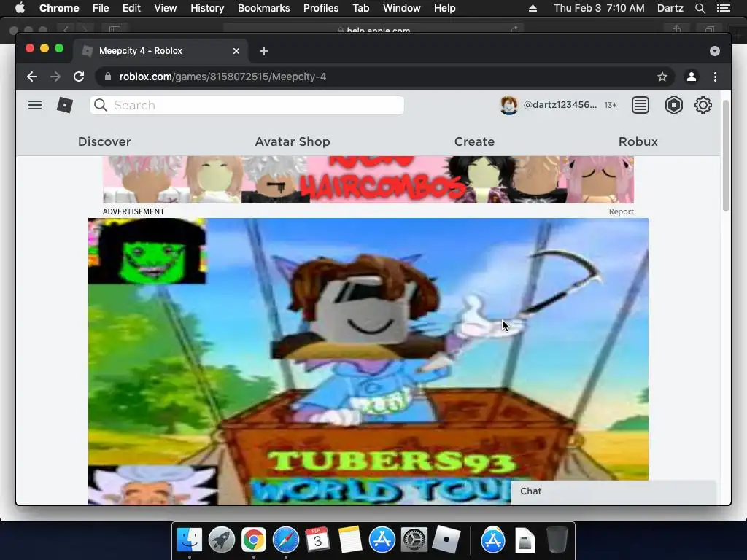Open the Robux balance hexagon icon
This screenshot has height=560, width=747.
click(673, 105)
